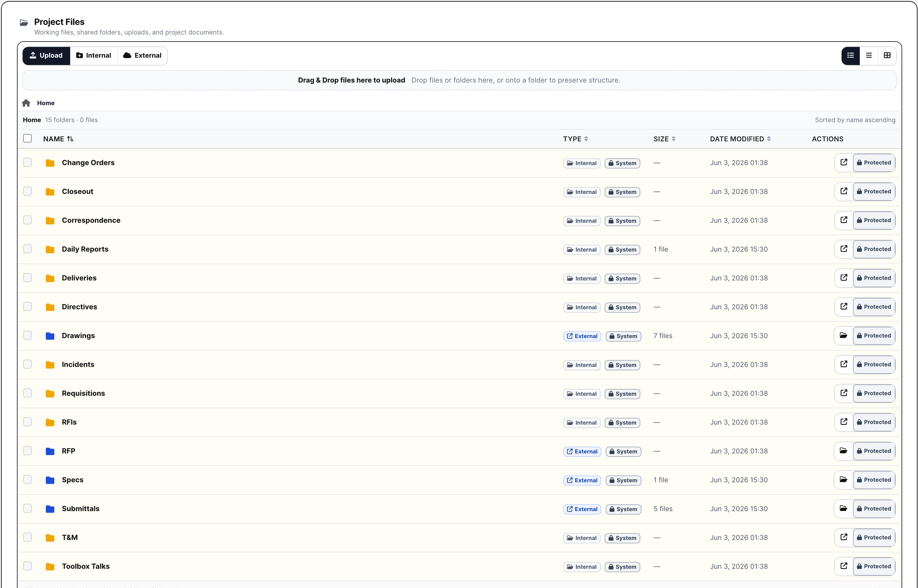
Task: Click the Internal type badge on Closeout row
Action: [x=581, y=192]
